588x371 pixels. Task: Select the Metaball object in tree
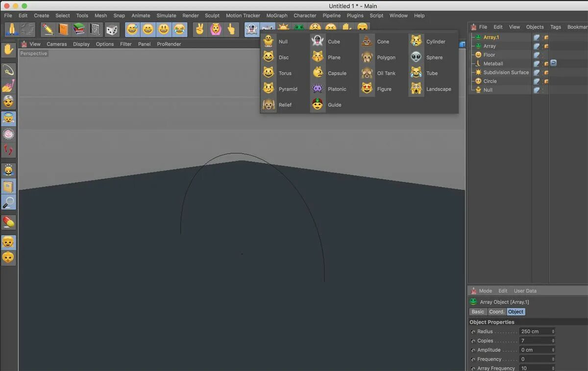493,64
